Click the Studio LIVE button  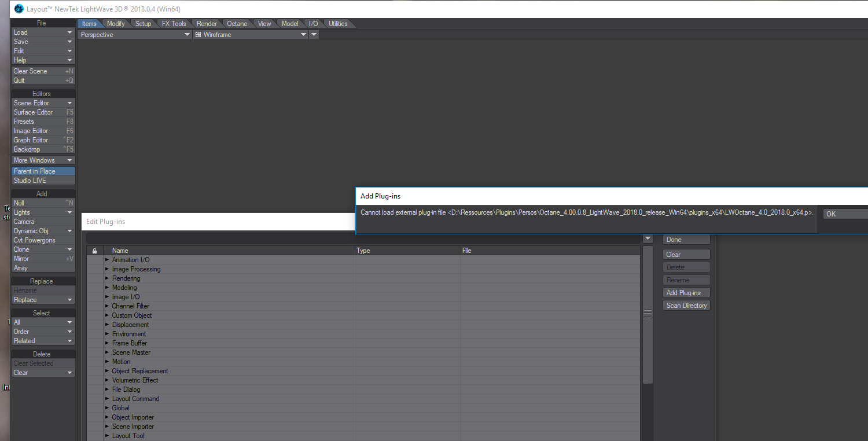pyautogui.click(x=43, y=181)
